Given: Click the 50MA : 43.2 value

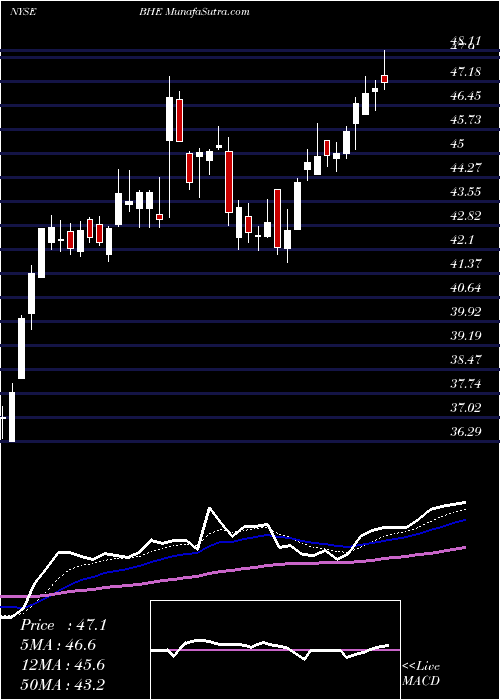Looking at the screenshot, I should 62,684.
